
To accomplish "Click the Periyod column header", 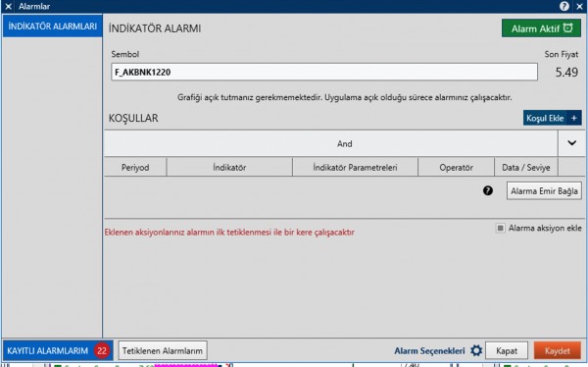I will click(135, 167).
